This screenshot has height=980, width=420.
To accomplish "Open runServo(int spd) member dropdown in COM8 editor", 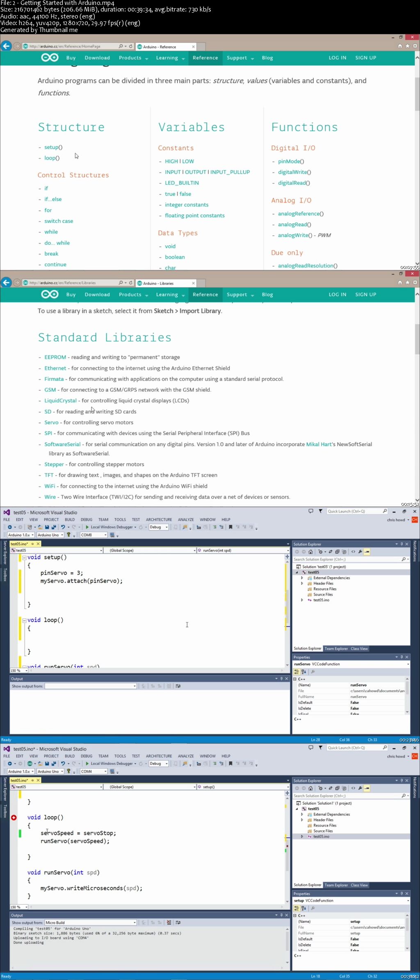I will coord(243,550).
